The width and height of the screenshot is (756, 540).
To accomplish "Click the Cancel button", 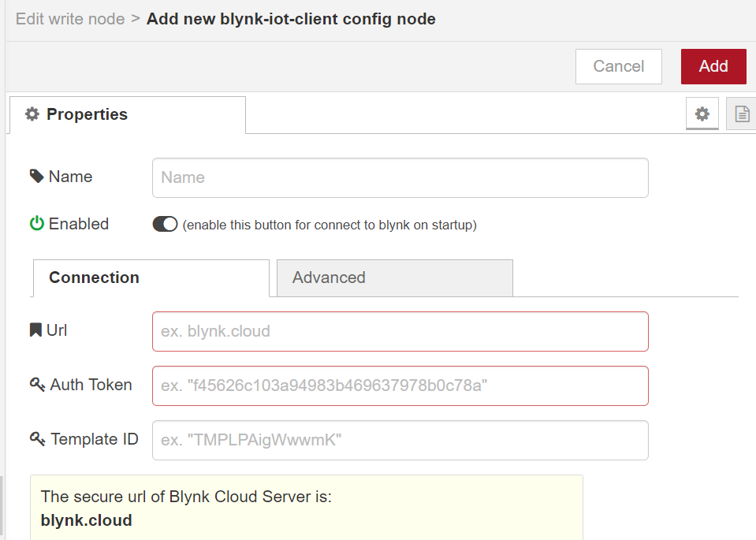I will pos(619,66).
